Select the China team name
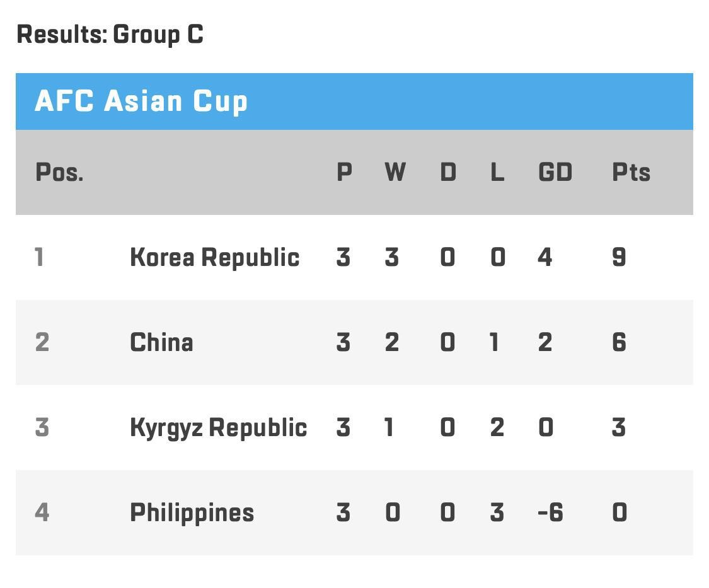Image resolution: width=709 pixels, height=588 pixels. point(161,342)
